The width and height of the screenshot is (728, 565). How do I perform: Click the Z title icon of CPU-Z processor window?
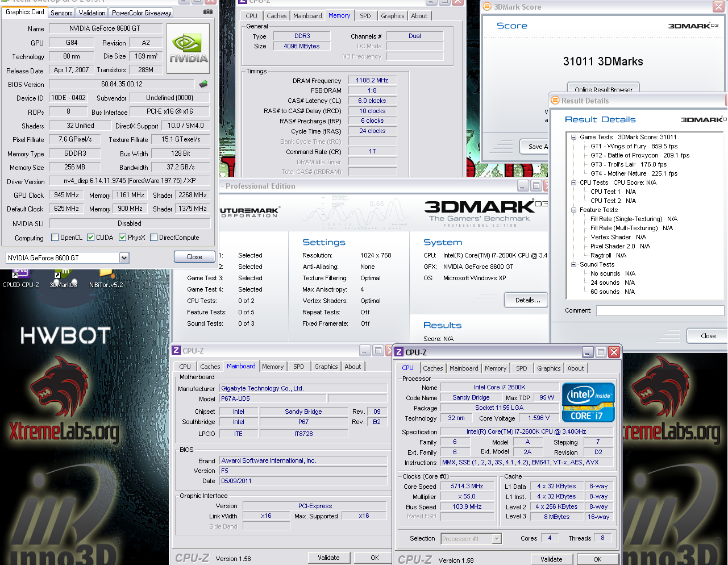click(x=399, y=352)
